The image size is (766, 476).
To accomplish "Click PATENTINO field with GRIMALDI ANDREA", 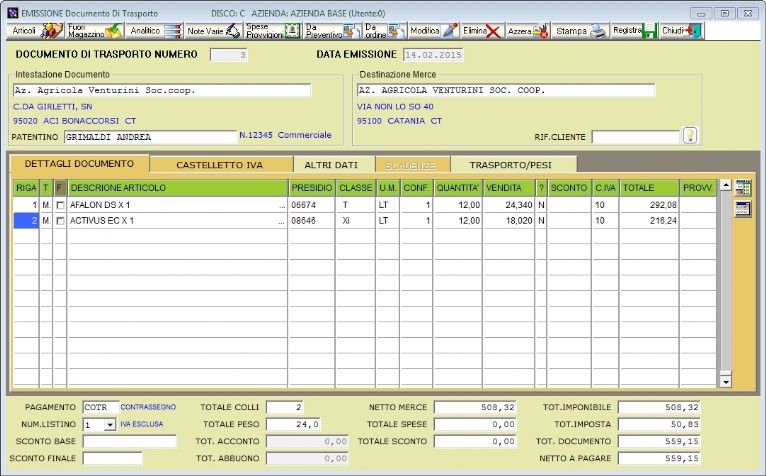I will click(x=150, y=137).
